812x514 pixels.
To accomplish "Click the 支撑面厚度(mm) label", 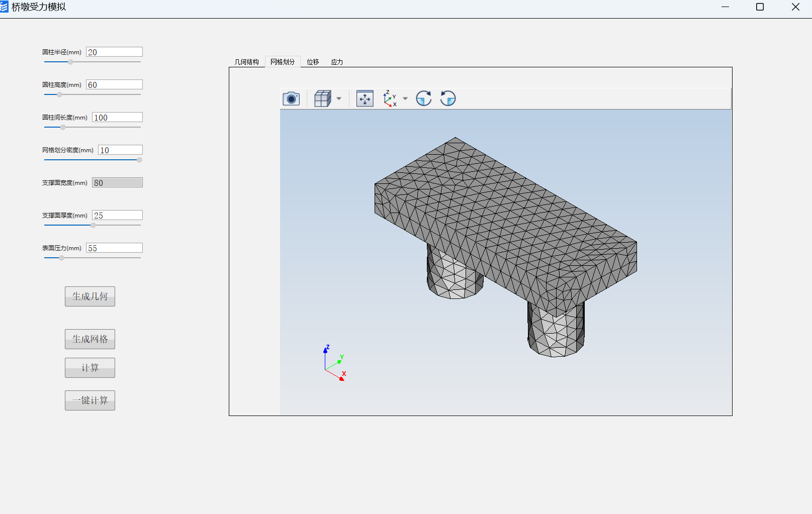I will point(65,216).
